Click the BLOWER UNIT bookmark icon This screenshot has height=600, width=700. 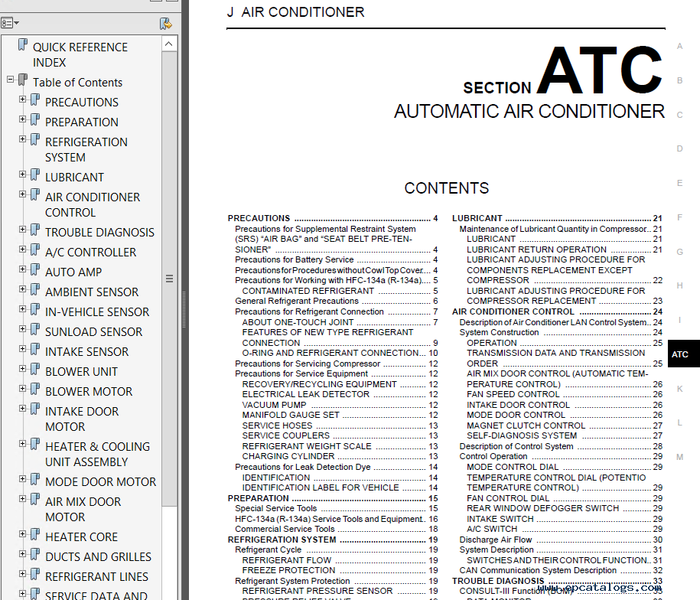35,369
